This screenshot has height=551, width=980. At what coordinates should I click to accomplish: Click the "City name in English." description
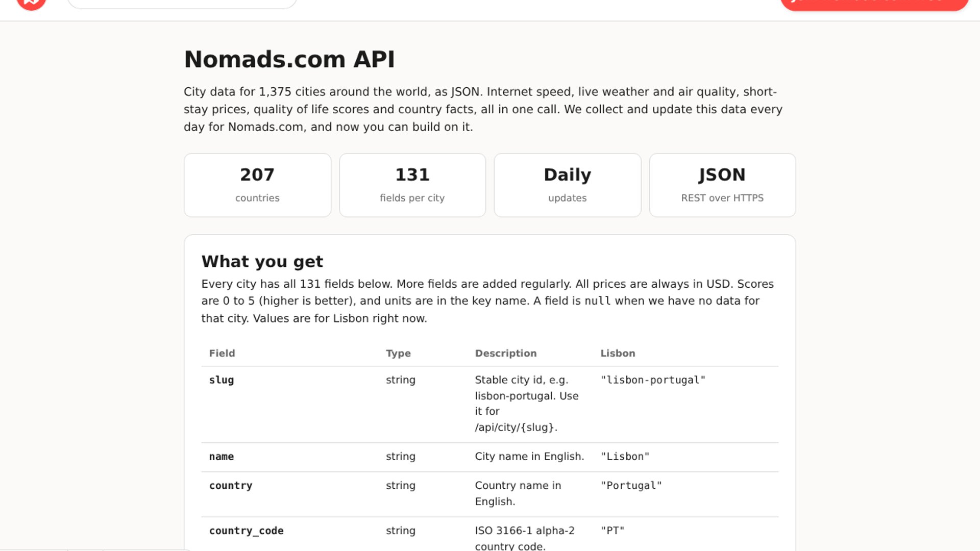click(x=529, y=457)
